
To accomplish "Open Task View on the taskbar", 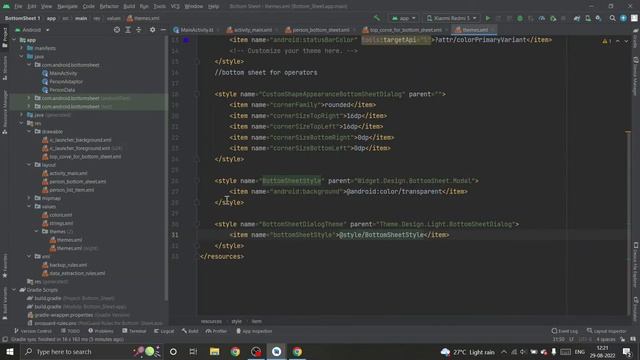I will pos(193,351).
